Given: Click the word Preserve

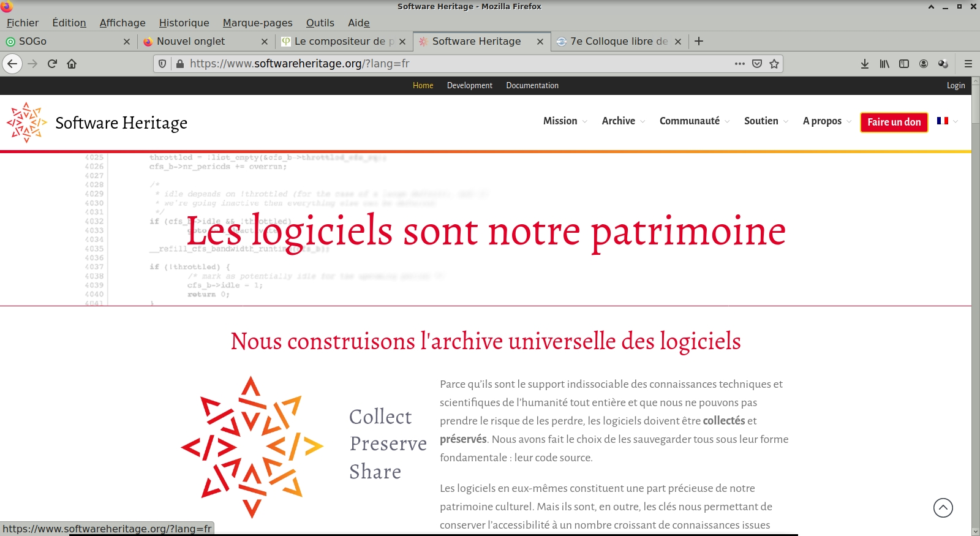Looking at the screenshot, I should coord(388,444).
